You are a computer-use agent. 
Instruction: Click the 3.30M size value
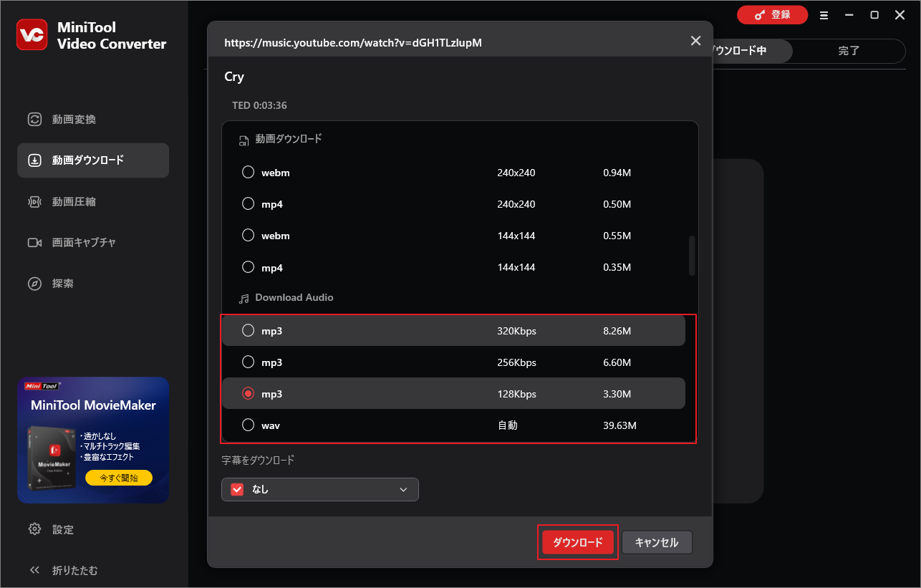pyautogui.click(x=617, y=394)
